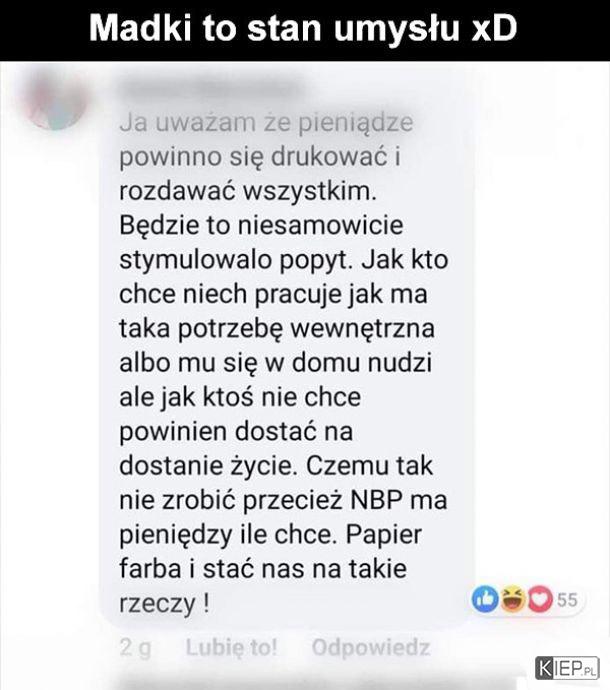The image size is (610, 690).
Task: Click the red heart Love reaction icon
Action: (x=540, y=599)
